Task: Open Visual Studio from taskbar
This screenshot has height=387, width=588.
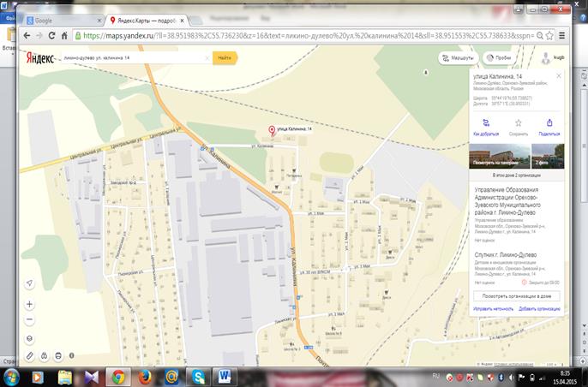Action: point(91,378)
